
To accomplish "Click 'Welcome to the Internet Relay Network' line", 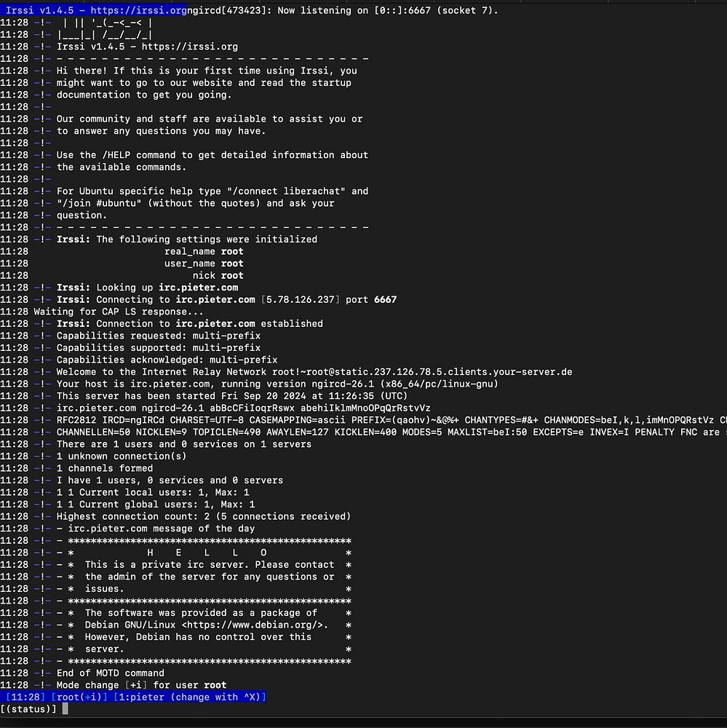I will tap(314, 372).
